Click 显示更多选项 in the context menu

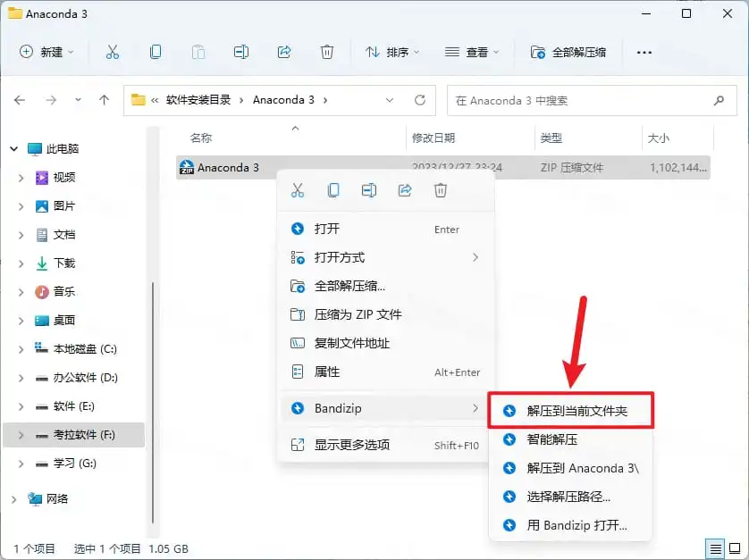385,445
